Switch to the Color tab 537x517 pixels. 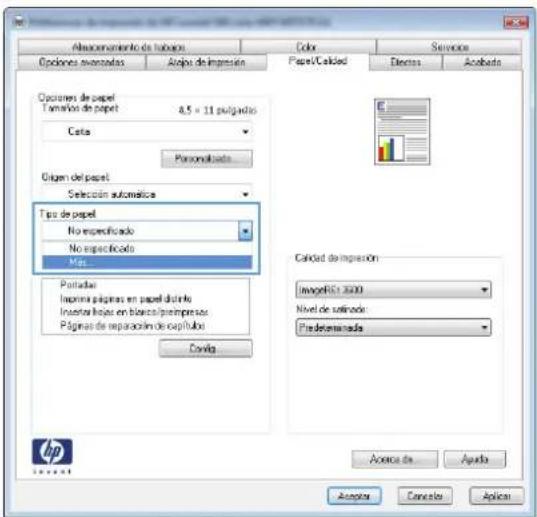coord(308,47)
